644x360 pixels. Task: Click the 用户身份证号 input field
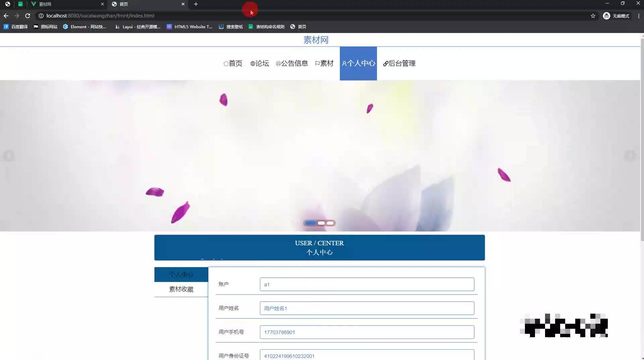point(367,355)
